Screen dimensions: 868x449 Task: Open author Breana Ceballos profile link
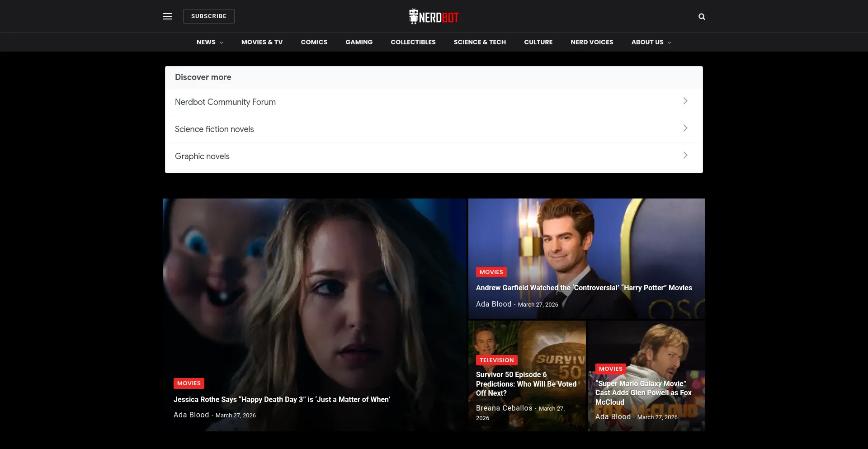504,408
